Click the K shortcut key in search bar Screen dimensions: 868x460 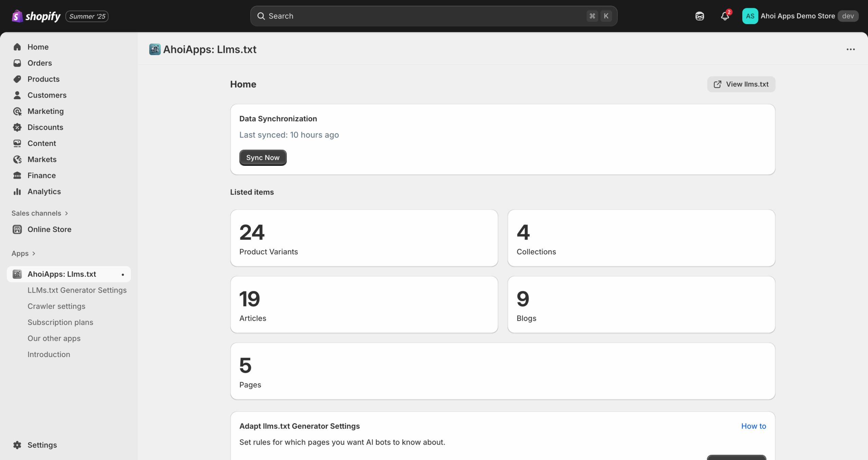pyautogui.click(x=606, y=16)
